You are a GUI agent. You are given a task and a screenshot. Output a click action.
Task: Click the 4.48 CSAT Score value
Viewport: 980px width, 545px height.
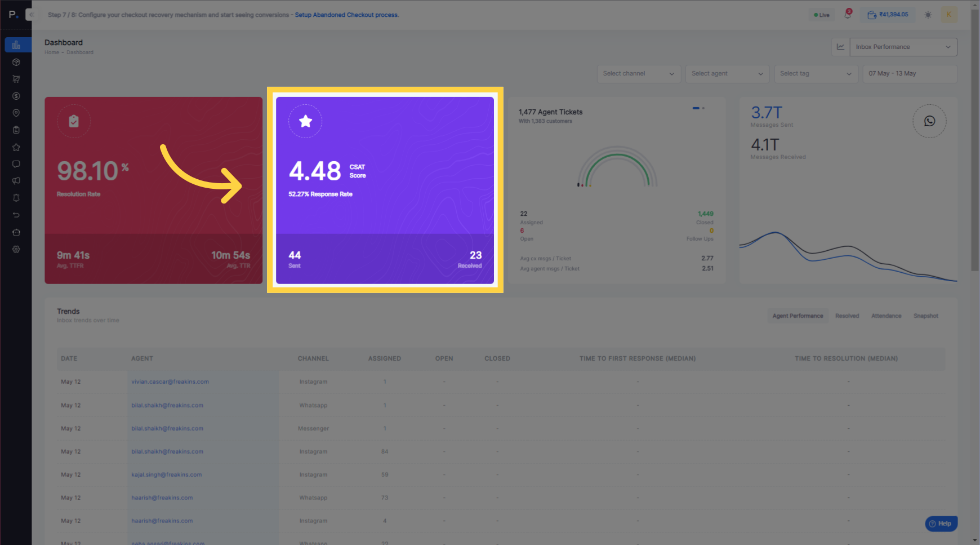coord(315,171)
